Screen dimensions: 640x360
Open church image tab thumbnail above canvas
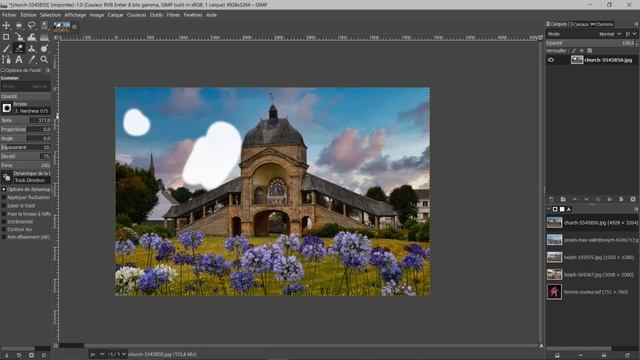coord(62,27)
